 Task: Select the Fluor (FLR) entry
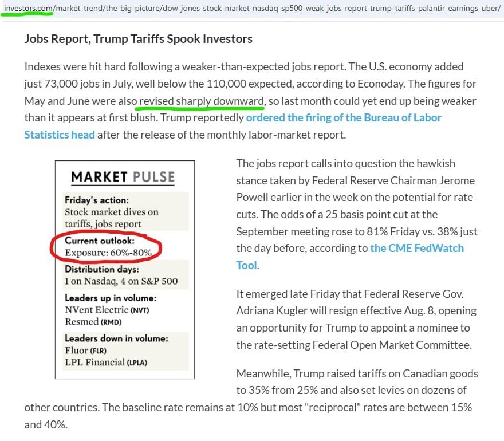pyautogui.click(x=85, y=351)
